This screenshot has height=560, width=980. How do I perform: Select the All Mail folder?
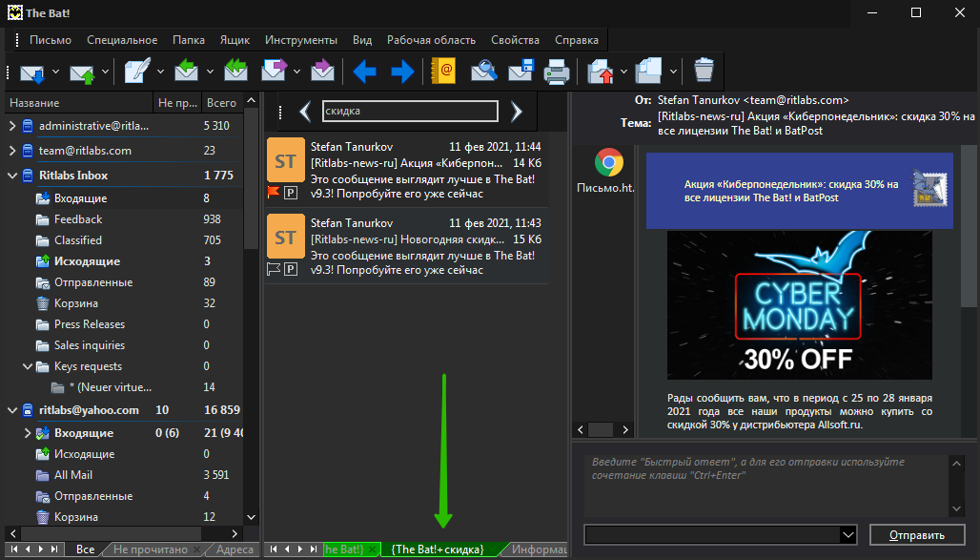point(73,475)
